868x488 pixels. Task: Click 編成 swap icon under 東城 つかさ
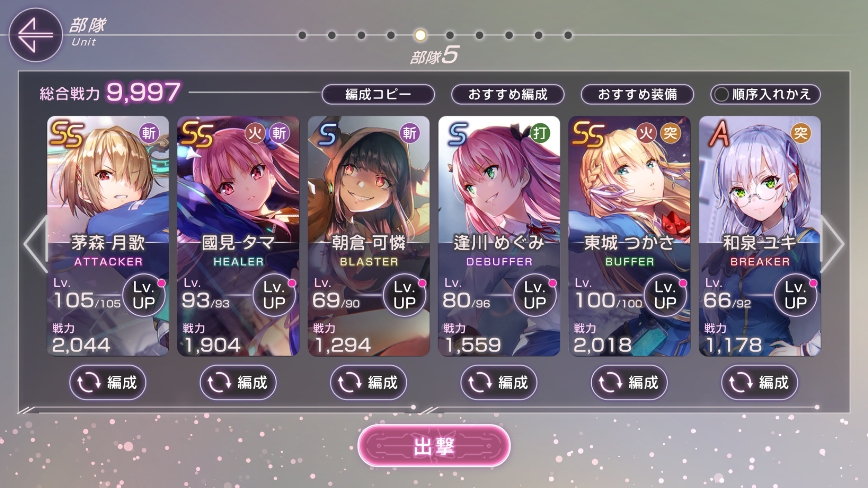pyautogui.click(x=610, y=383)
